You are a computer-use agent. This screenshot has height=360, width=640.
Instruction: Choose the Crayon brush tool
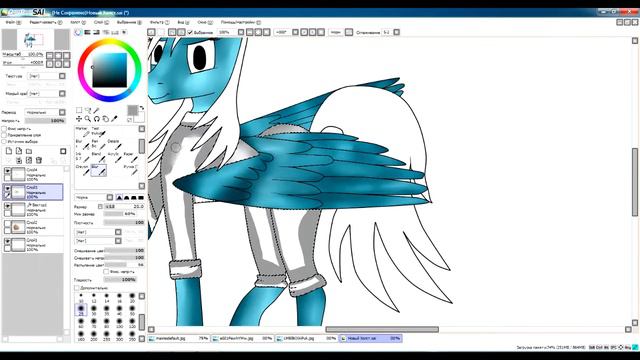point(83,170)
